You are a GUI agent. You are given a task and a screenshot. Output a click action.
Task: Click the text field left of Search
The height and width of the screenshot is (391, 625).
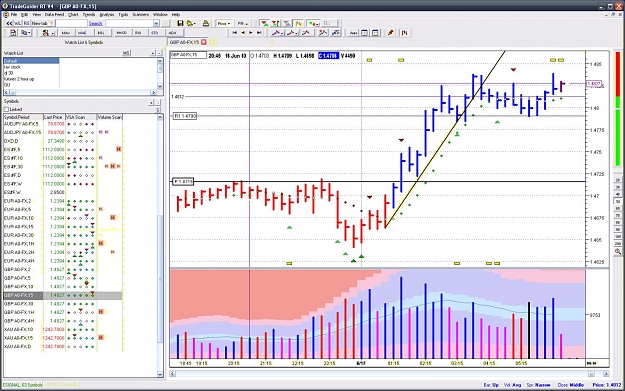pos(72,24)
